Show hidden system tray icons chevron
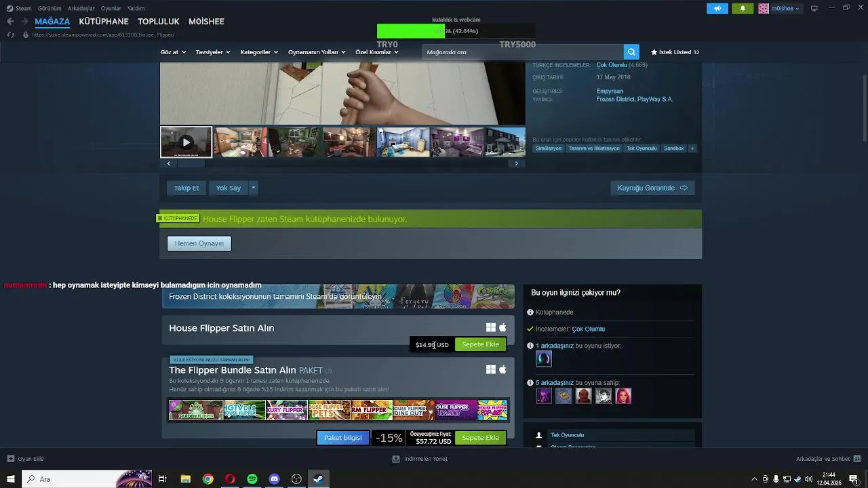Viewport: 868px width, 488px height. point(755,479)
